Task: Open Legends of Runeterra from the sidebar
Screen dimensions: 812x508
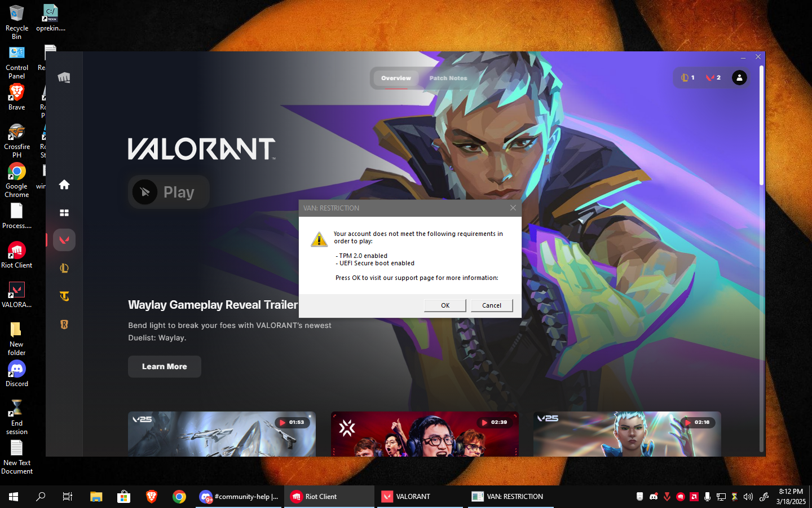Action: tap(64, 325)
